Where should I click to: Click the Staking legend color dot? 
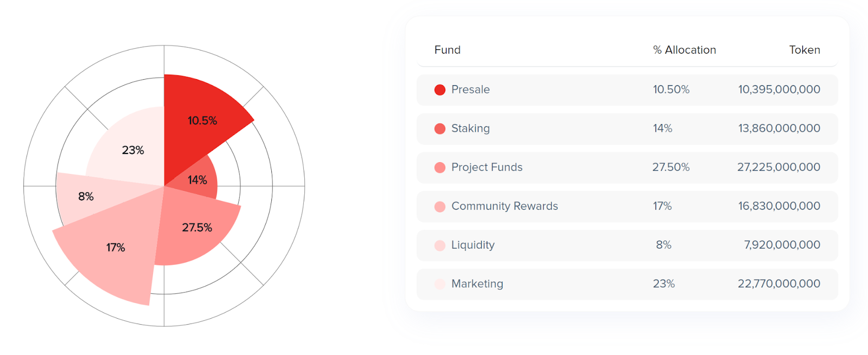(440, 129)
